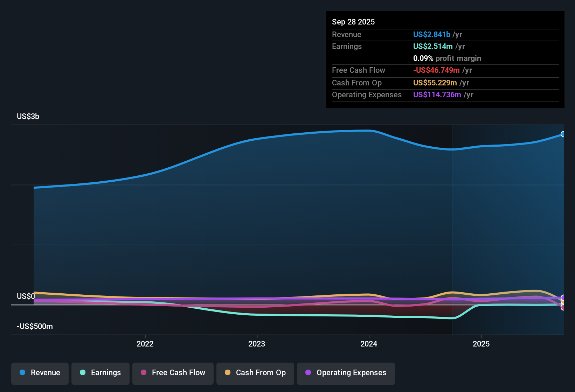Click the -US$46.749m free cash flow value
Screen dimensions: 575x392
coord(436,70)
